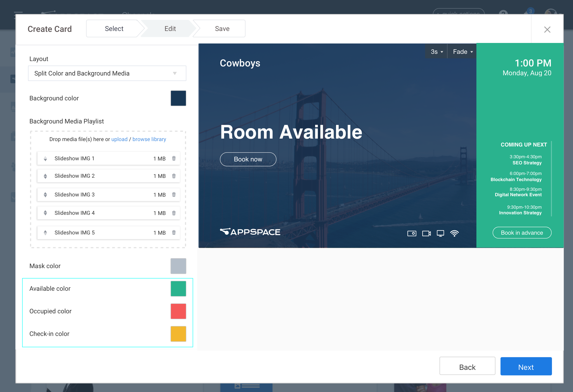Open the Occupied color swatch
Screen dimensions: 573x392
[178, 311]
